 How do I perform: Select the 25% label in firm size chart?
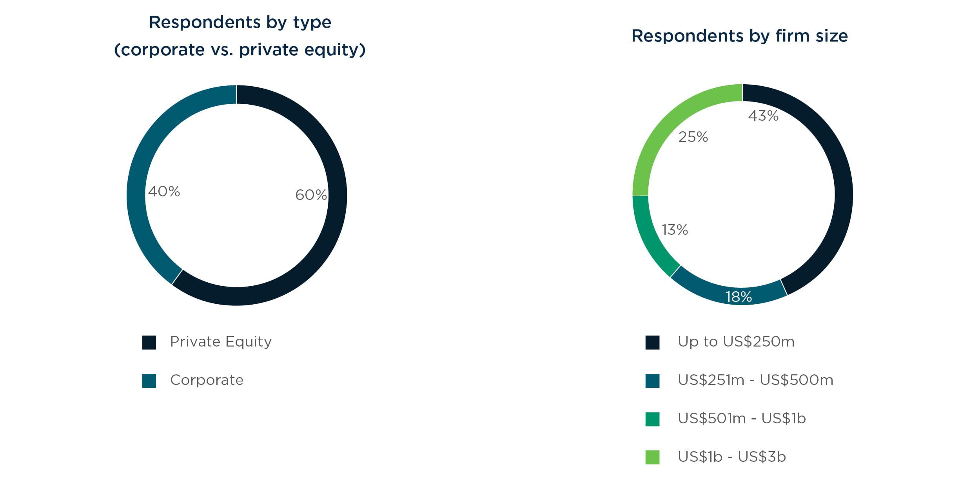(x=693, y=137)
